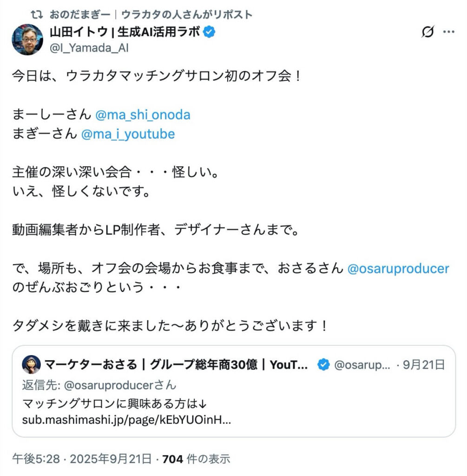Open the @ma_shi_onoda mention

click(x=143, y=115)
